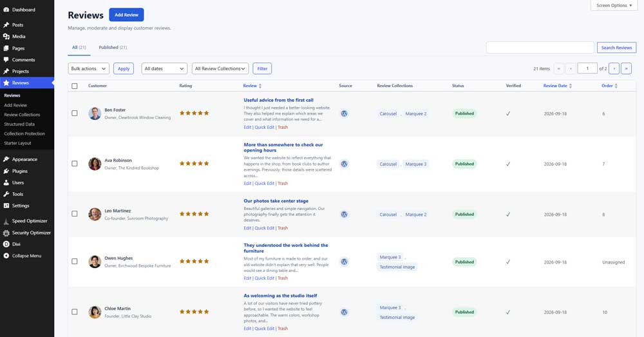Image resolution: width=644 pixels, height=337 pixels.
Task: Click the Pages icon in sidebar
Action: click(6, 48)
